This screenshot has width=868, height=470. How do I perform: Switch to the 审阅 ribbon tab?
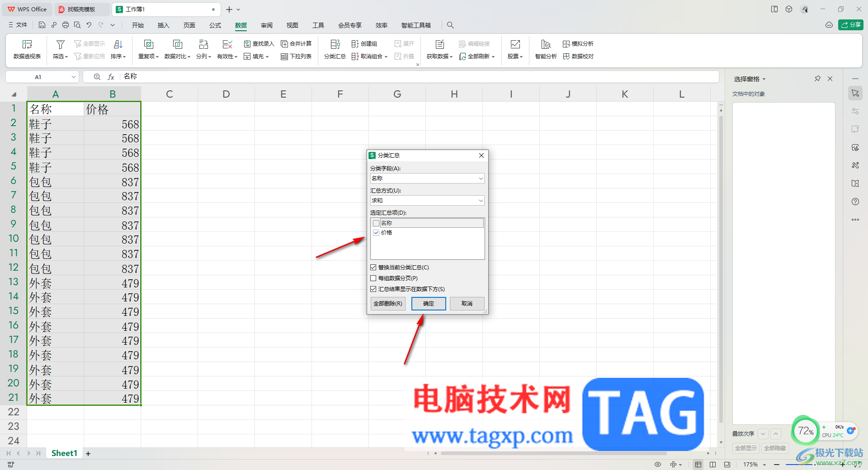click(x=267, y=25)
